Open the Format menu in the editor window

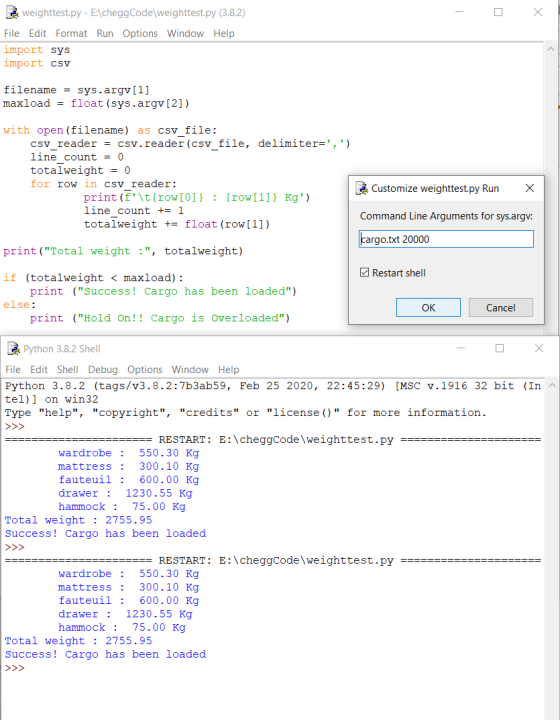(x=71, y=34)
